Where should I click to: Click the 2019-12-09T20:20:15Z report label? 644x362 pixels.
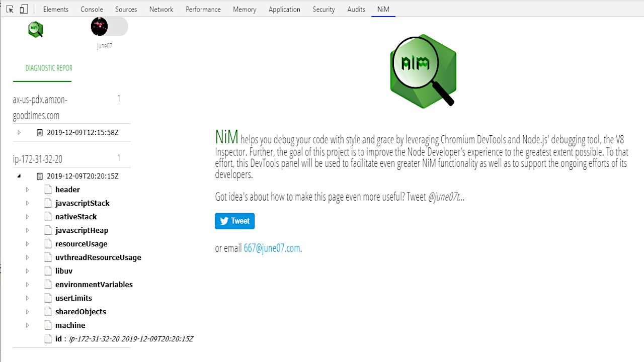[83, 176]
